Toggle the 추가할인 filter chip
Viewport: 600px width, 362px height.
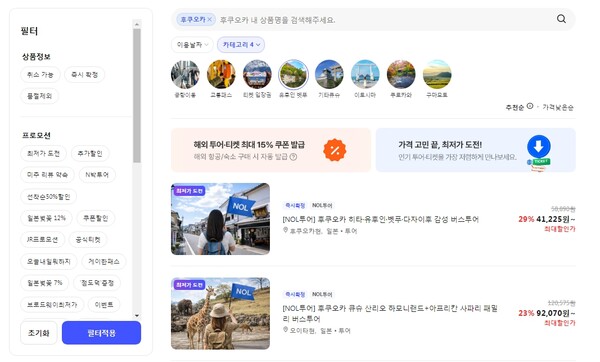point(90,153)
